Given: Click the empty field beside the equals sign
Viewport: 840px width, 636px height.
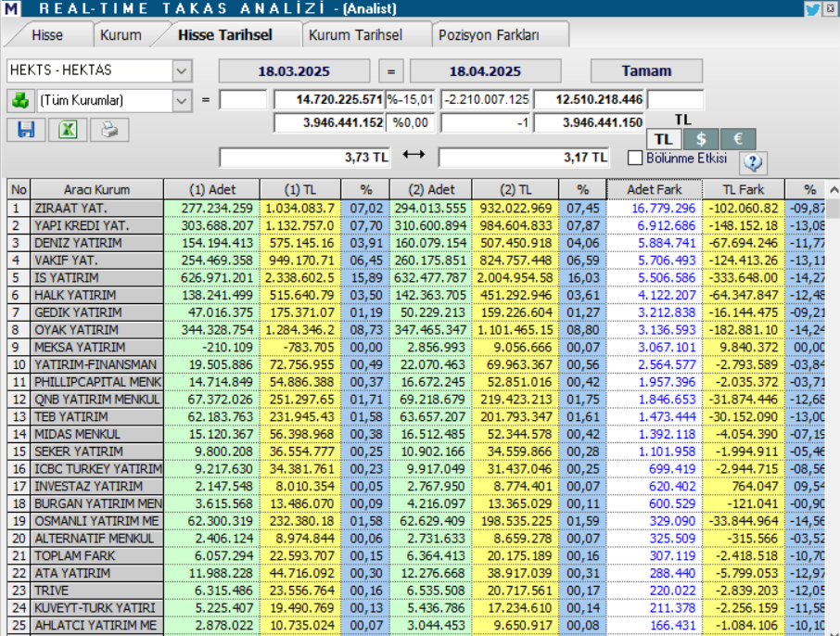Looking at the screenshot, I should (243, 99).
